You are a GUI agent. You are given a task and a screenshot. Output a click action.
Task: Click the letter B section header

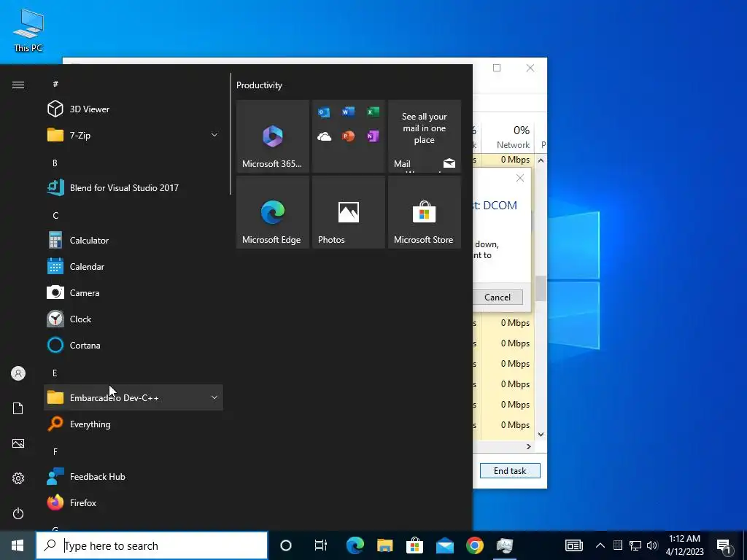55,163
